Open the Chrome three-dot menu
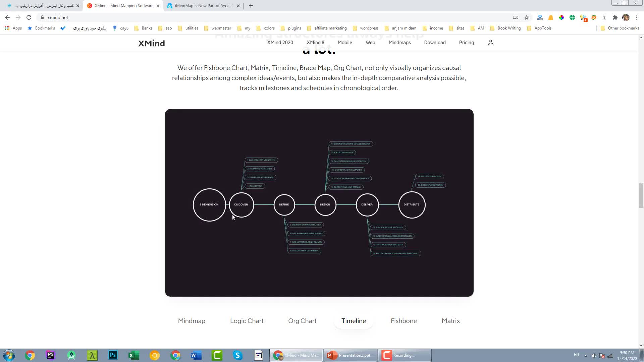 (637, 17)
